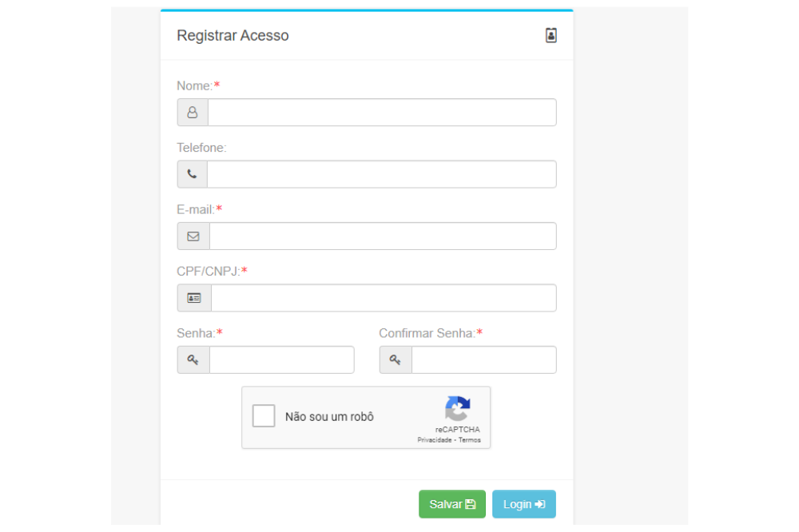Click the ID card icon beside CPF/CNPJ
Screen dimensions: 799x532
tap(194, 298)
